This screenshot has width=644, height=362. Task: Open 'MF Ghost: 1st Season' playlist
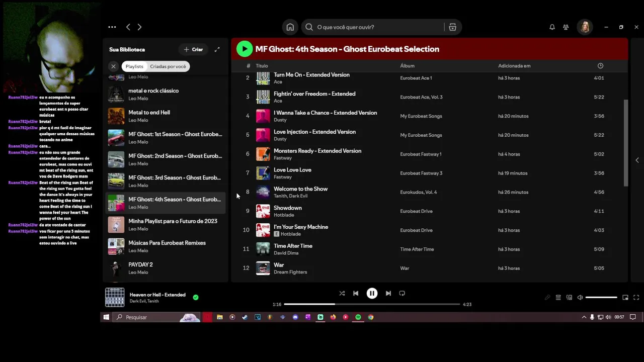(x=166, y=138)
